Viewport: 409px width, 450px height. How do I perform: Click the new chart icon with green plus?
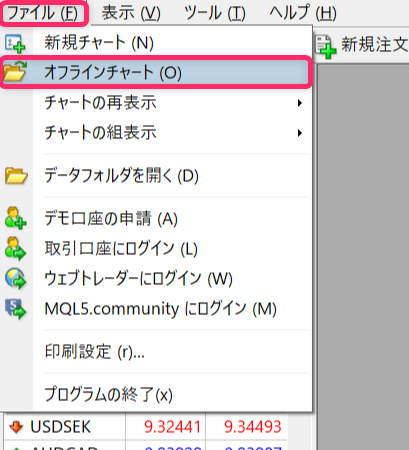(15, 44)
